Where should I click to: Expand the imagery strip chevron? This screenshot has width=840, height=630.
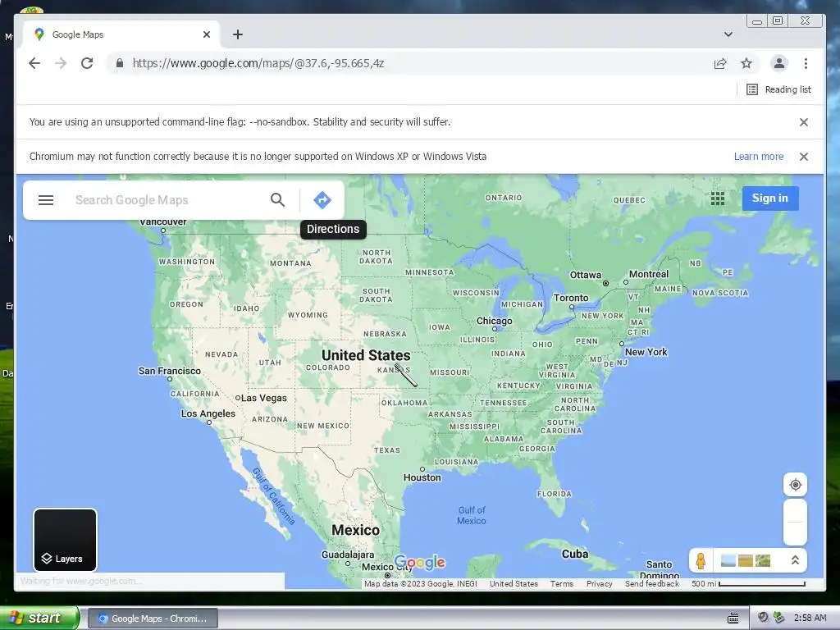click(795, 560)
